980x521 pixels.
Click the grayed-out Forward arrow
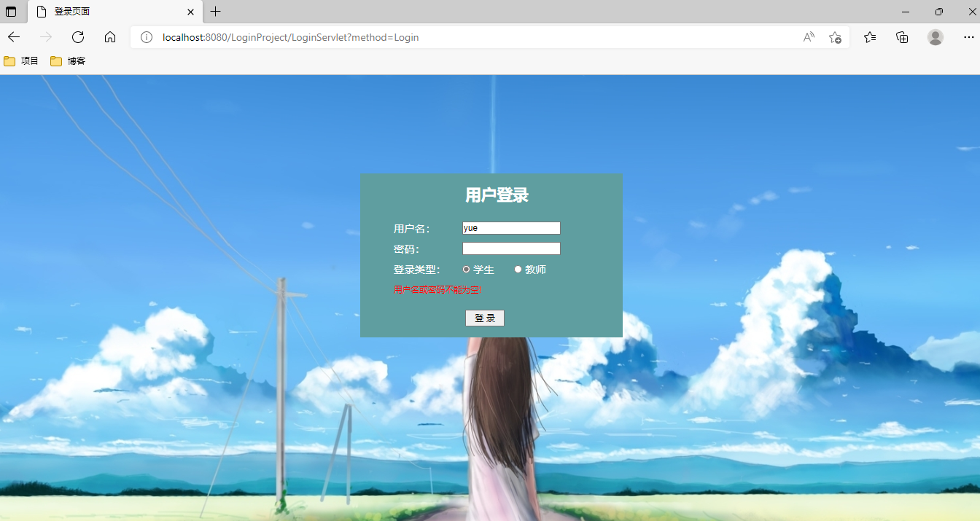pyautogui.click(x=46, y=37)
